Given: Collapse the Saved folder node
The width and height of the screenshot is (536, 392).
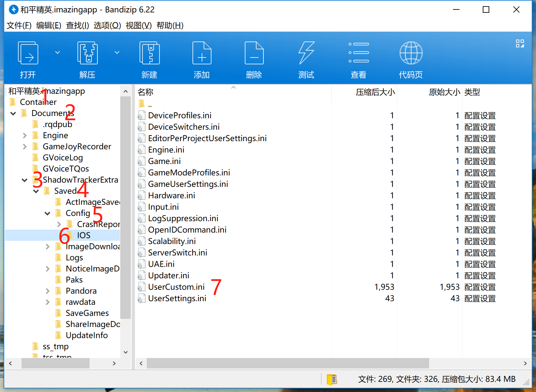Looking at the screenshot, I should [x=36, y=191].
